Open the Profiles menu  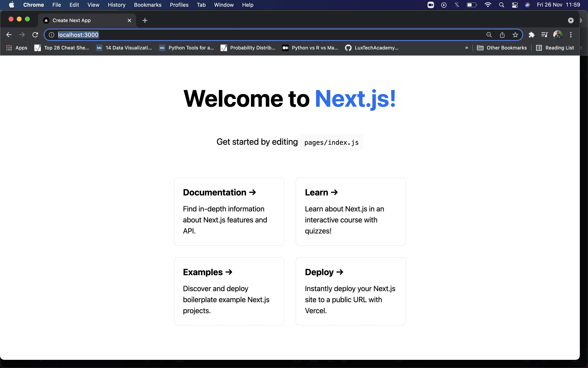pyautogui.click(x=179, y=5)
